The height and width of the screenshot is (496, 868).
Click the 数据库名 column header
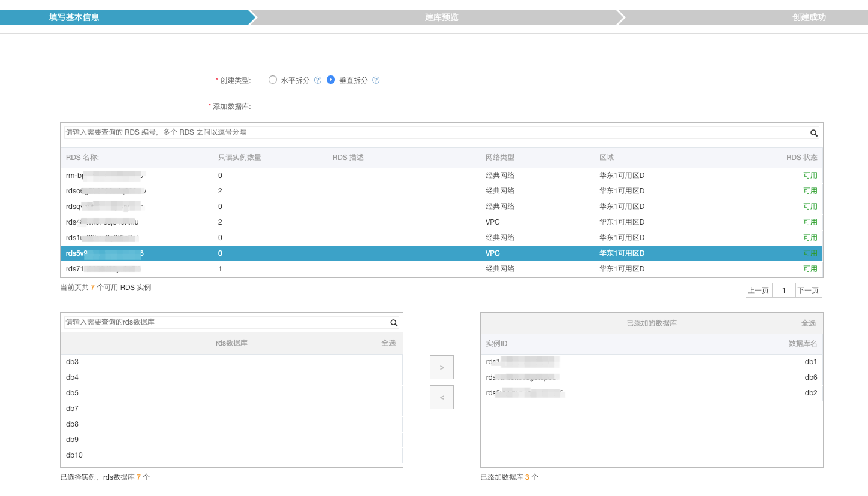[803, 344]
